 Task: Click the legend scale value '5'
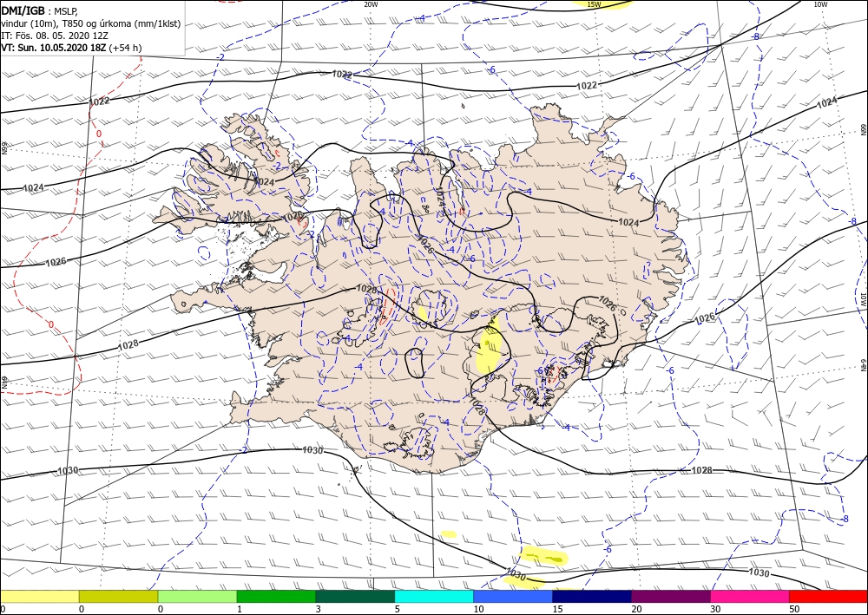click(x=398, y=609)
